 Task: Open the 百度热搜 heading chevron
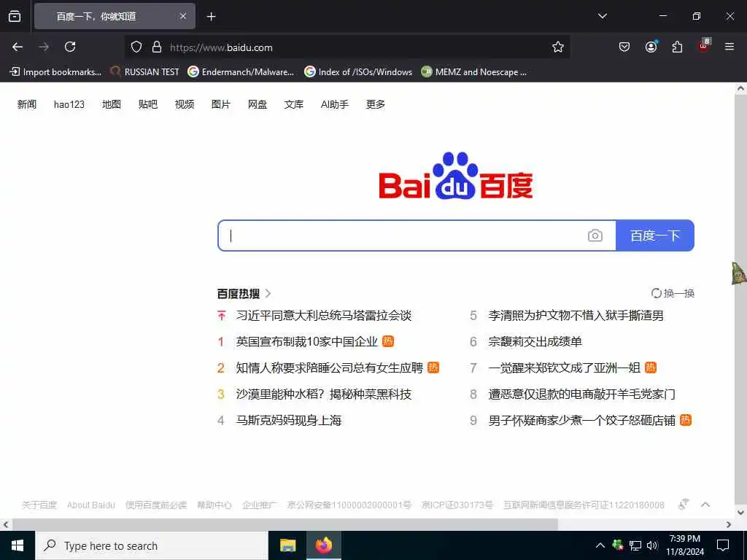tap(268, 293)
